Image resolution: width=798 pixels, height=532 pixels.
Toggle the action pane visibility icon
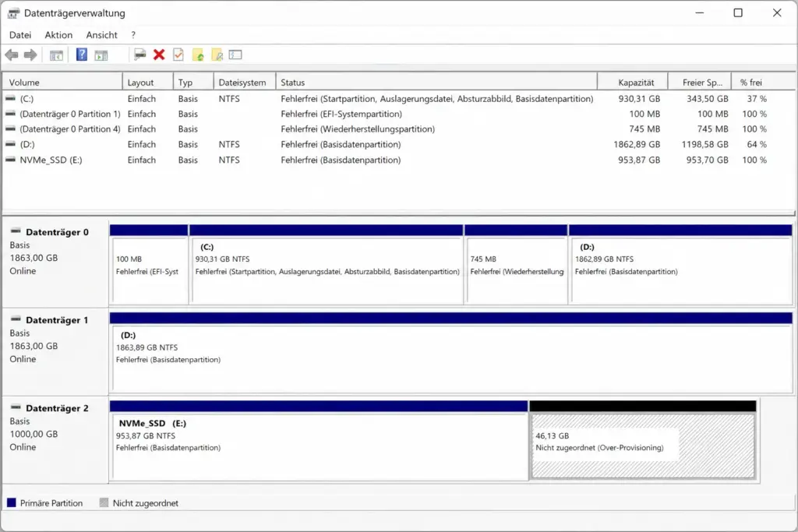coord(102,55)
